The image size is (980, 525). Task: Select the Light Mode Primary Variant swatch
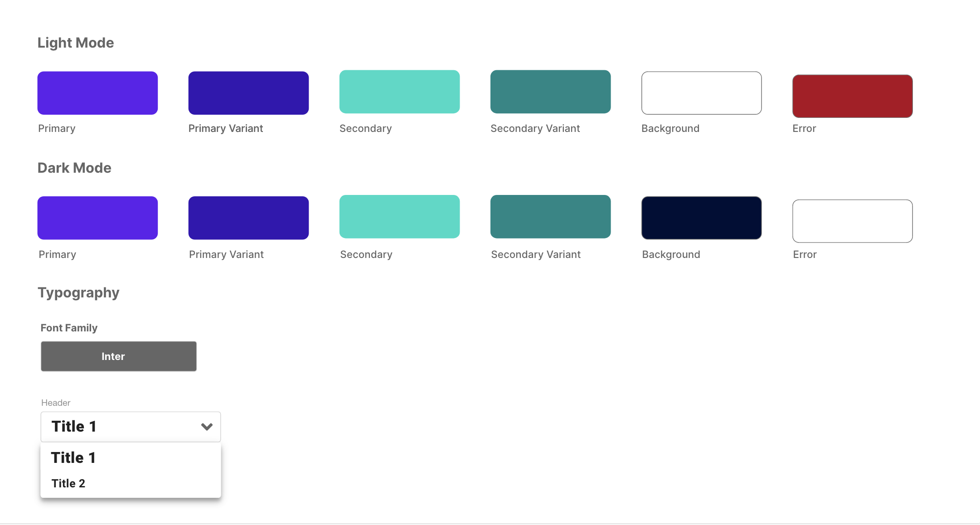248,93
